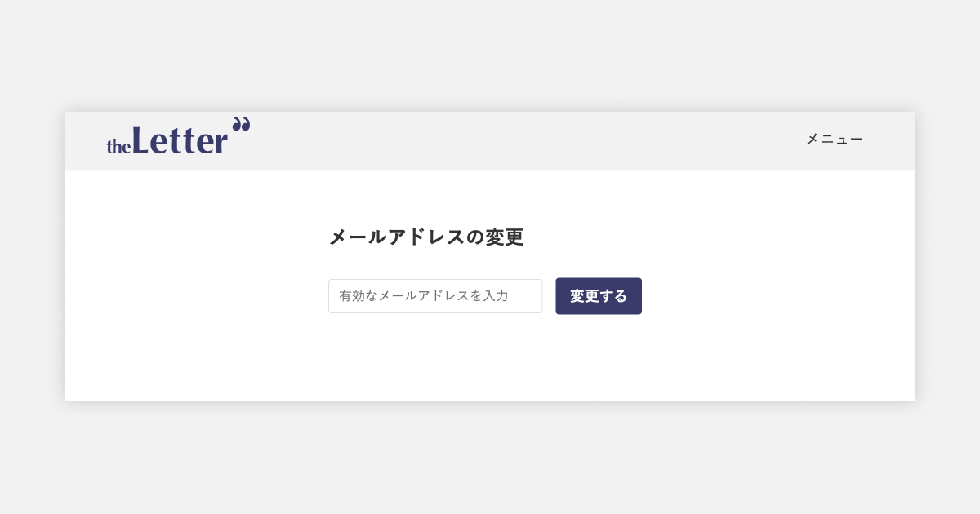Click the メールアドレスの変更 heading
Viewport: 980px width, 514px height.
425,237
